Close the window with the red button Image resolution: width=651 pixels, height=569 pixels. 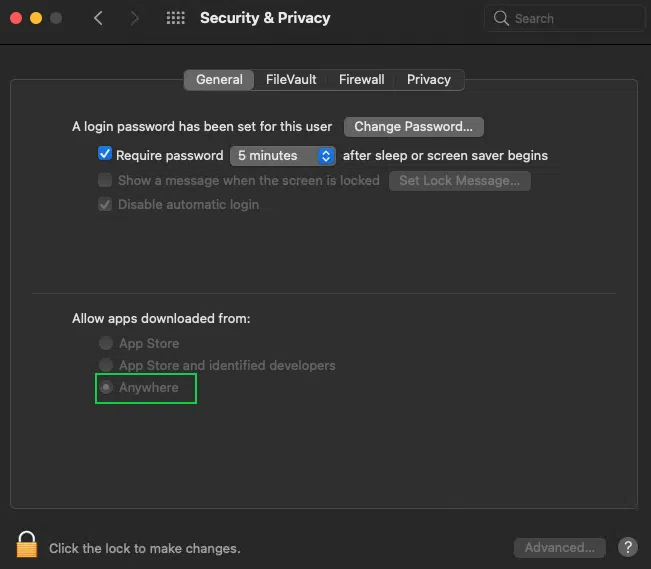pos(15,18)
